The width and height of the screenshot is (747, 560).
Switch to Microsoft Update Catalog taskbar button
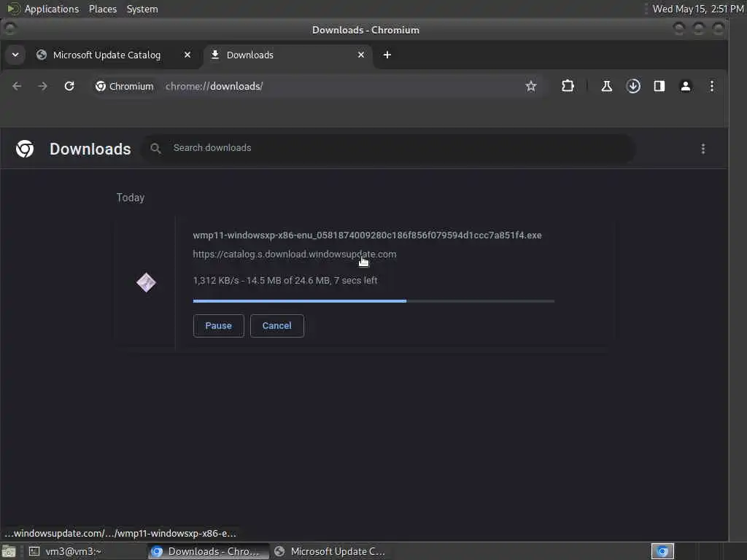click(331, 551)
